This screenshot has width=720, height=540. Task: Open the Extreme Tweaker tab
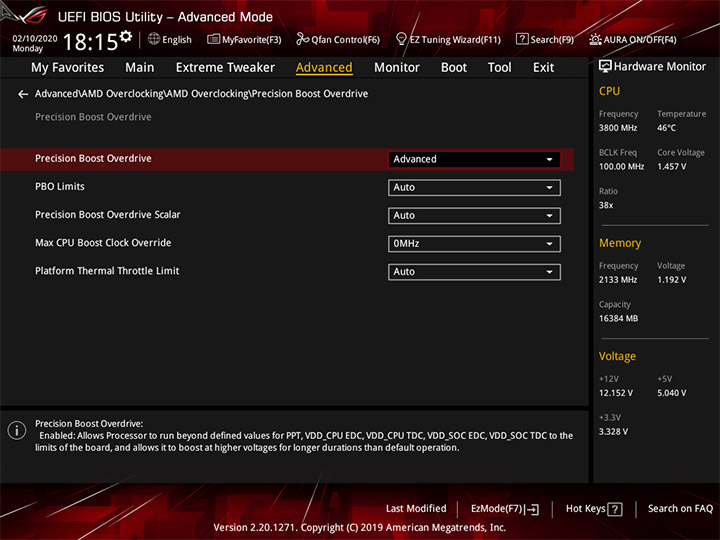(225, 68)
